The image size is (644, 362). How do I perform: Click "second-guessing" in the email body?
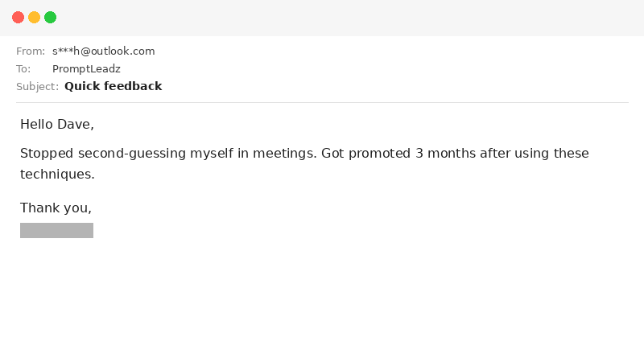pos(128,154)
